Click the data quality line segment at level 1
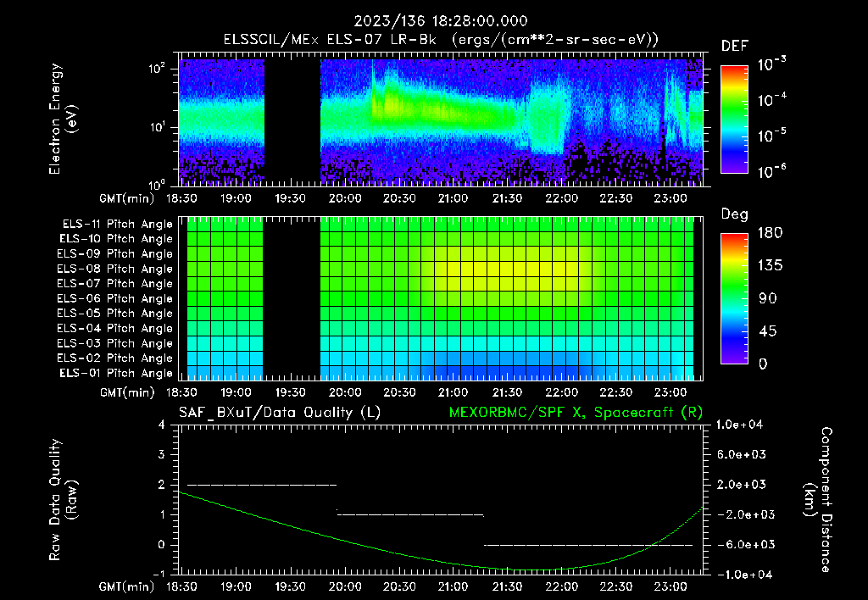This screenshot has height=600, width=868. point(410,514)
